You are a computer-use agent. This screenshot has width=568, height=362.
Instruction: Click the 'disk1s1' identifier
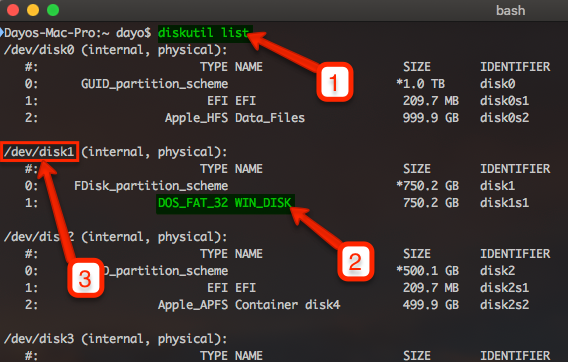tap(504, 203)
